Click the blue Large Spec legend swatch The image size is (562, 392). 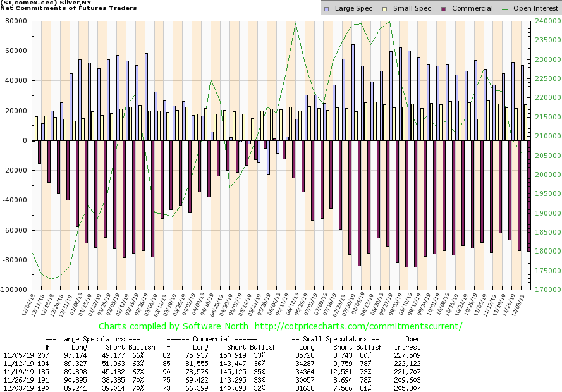(326, 8)
